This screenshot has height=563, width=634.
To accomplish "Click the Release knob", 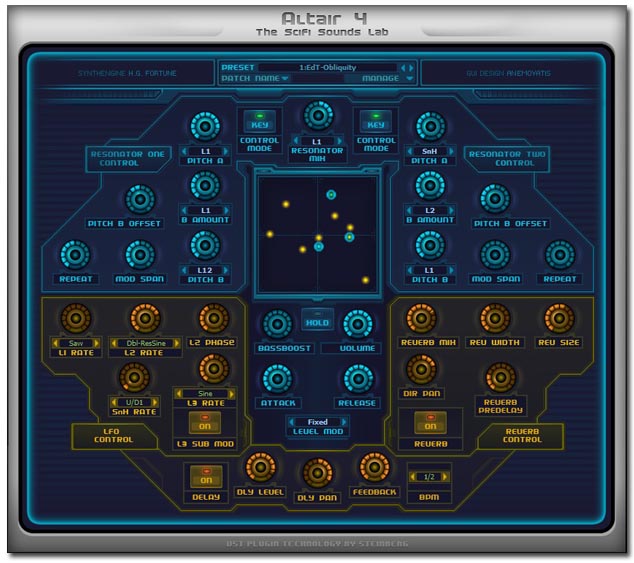I will pyautogui.click(x=358, y=379).
